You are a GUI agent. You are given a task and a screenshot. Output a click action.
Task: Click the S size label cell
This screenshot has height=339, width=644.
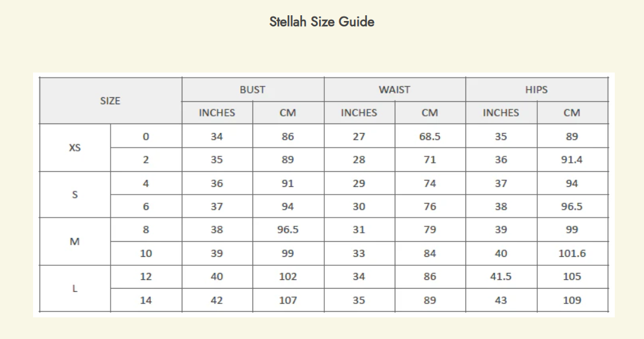(74, 195)
